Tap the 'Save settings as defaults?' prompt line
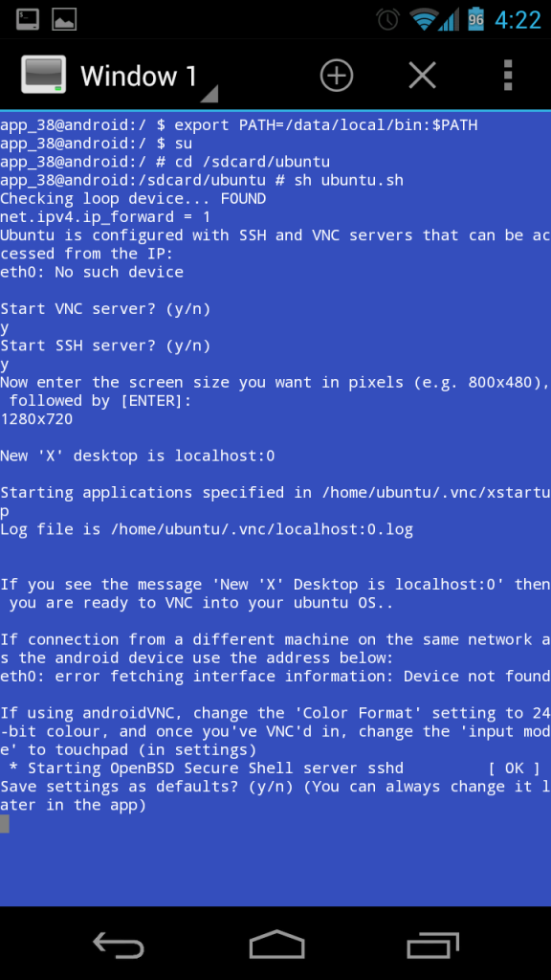Viewport: 551px width, 980px height. (x=275, y=796)
